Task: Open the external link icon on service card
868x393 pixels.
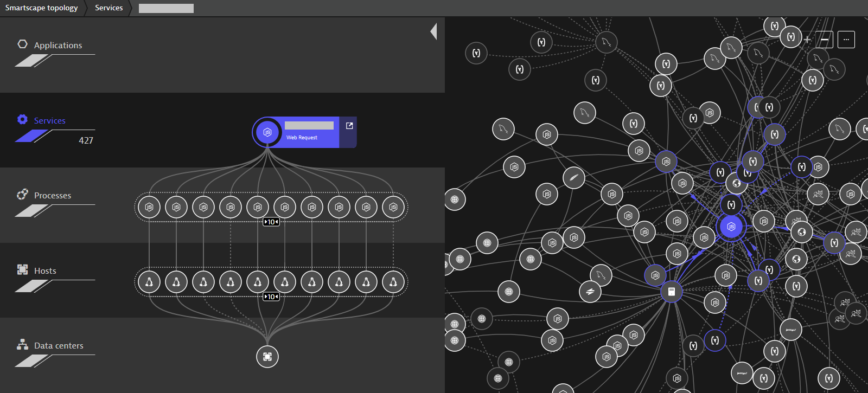Action: pos(349,126)
